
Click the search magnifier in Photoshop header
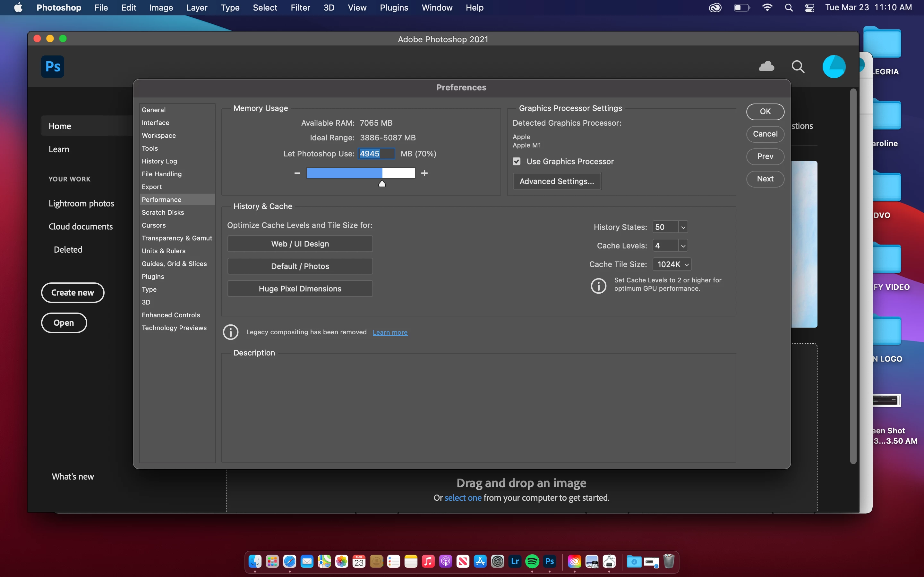tap(798, 67)
